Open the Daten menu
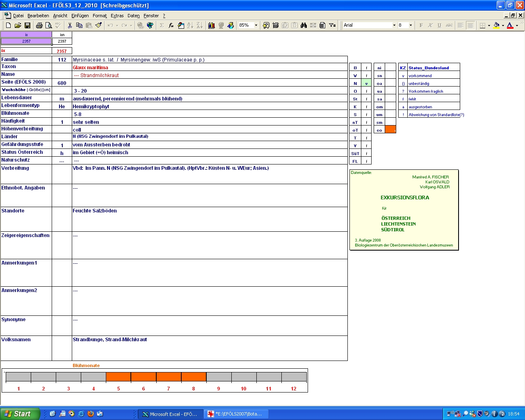The height and width of the screenshot is (420, 525). click(134, 16)
